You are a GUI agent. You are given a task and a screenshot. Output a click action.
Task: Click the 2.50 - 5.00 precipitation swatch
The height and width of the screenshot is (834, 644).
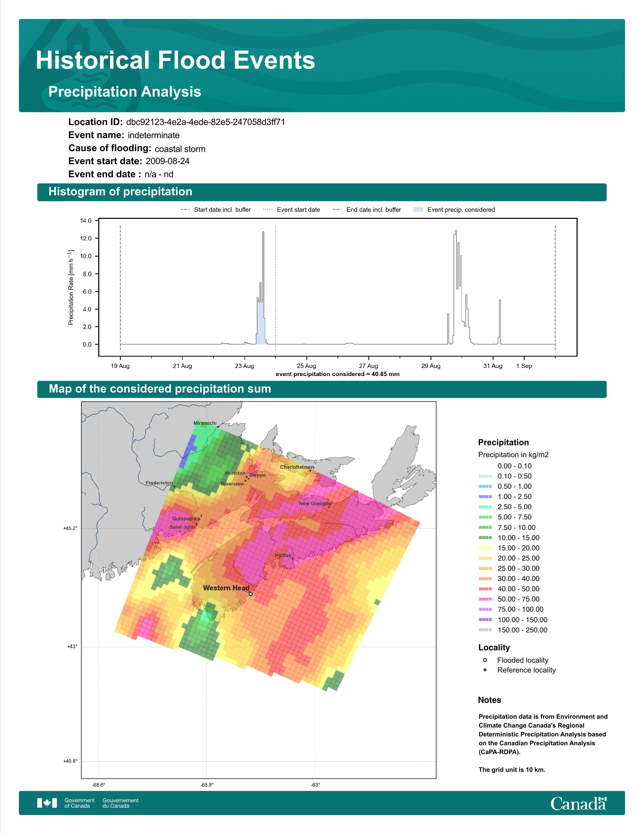[485, 507]
